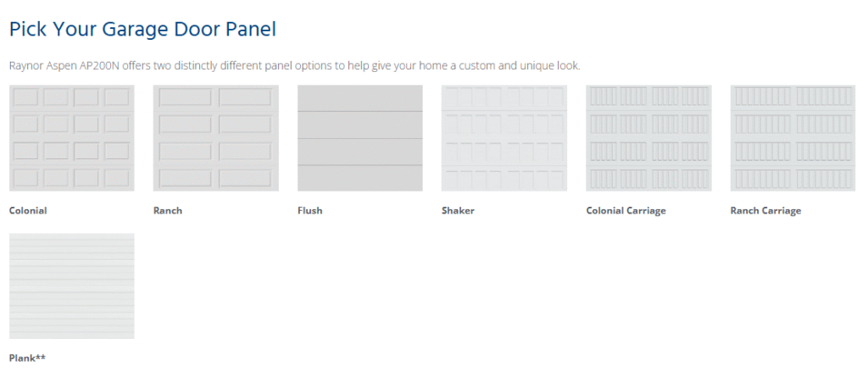Pick the Flush door panel image
Image resolution: width=868 pixels, height=377 pixels.
coord(359,138)
